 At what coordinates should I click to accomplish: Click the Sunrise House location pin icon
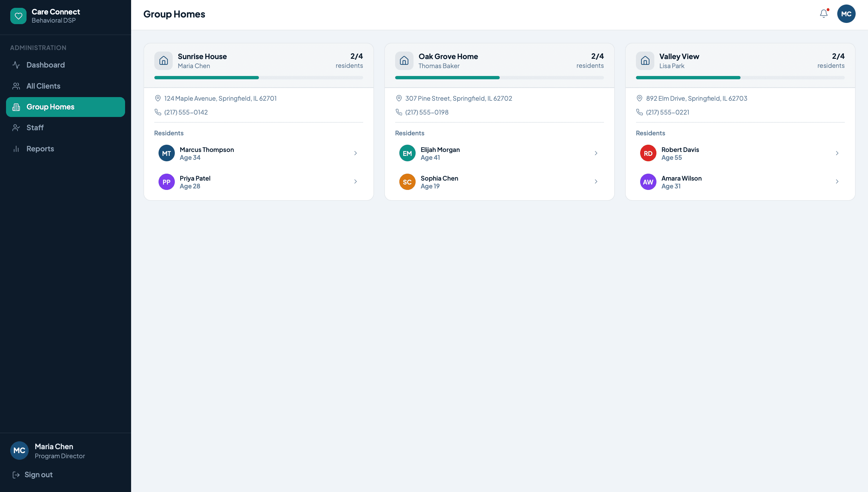[x=158, y=98]
